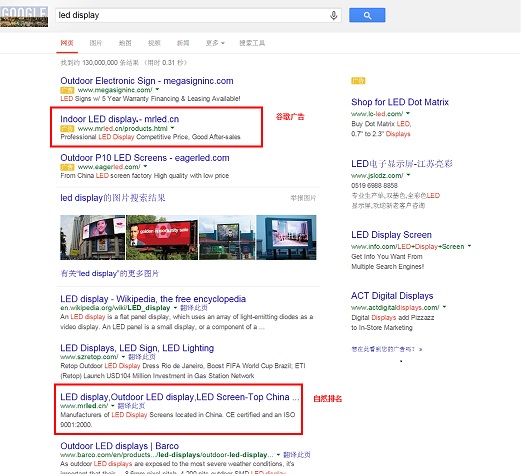The width and height of the screenshot is (521, 474).
Task: Open Outdoor LED displays Barco result
Action: (119, 446)
